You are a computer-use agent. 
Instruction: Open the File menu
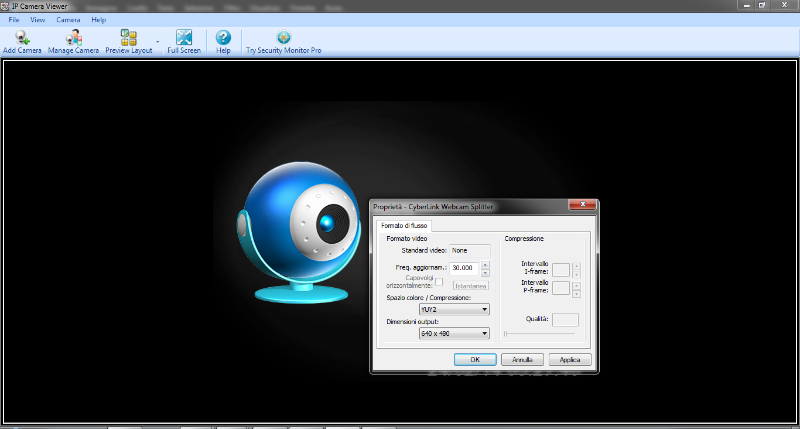[14, 19]
